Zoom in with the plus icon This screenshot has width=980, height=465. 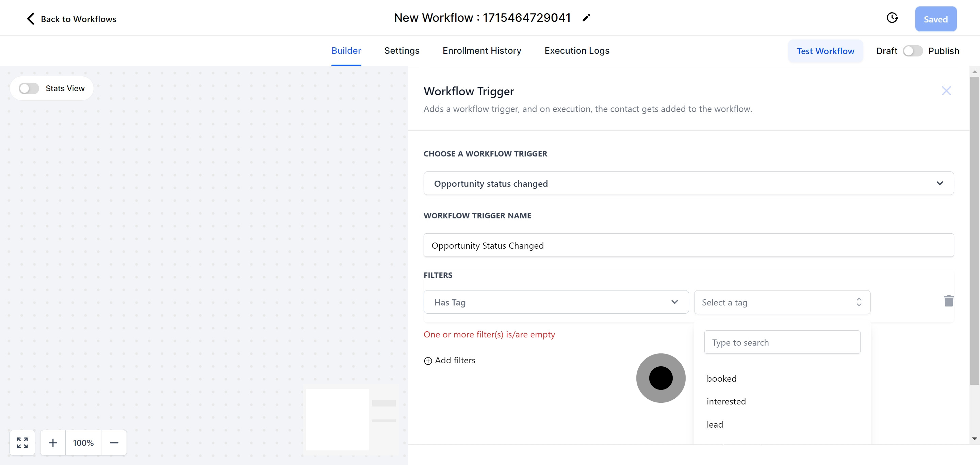tap(53, 443)
